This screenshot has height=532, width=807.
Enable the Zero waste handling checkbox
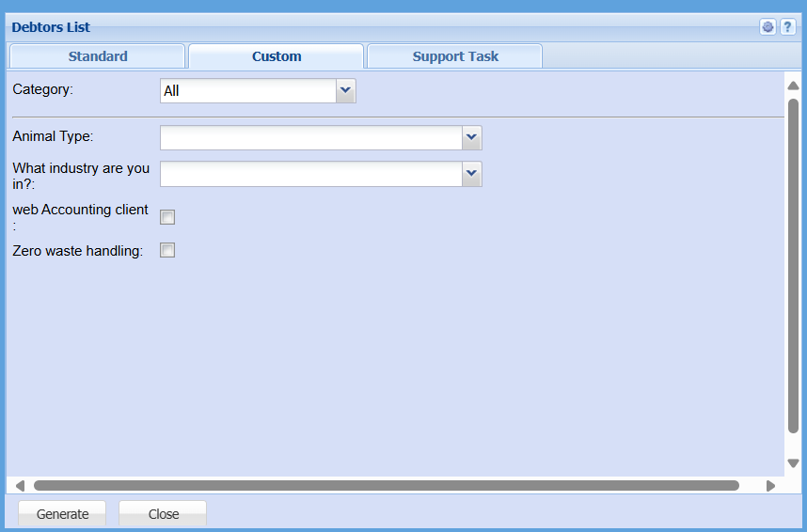(167, 250)
